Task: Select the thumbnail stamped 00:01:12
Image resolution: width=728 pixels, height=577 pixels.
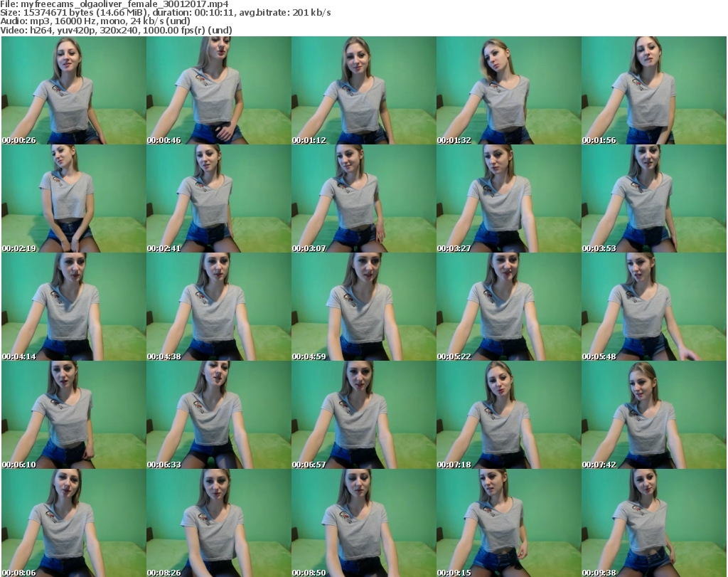Action: point(363,90)
